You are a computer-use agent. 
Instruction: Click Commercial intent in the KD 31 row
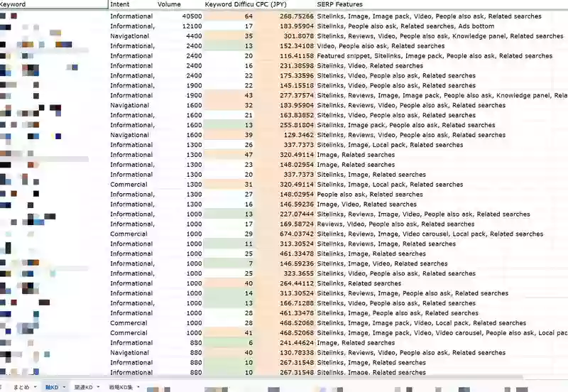129,185
